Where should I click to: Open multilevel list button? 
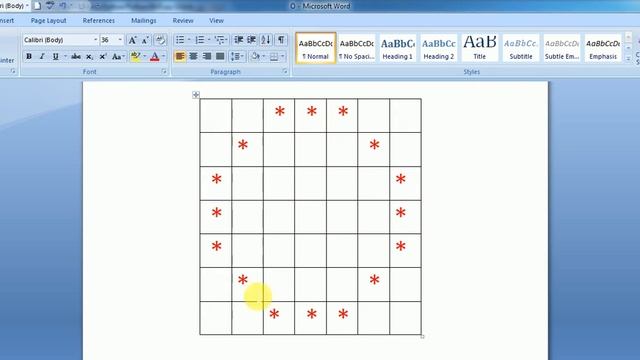[220, 40]
